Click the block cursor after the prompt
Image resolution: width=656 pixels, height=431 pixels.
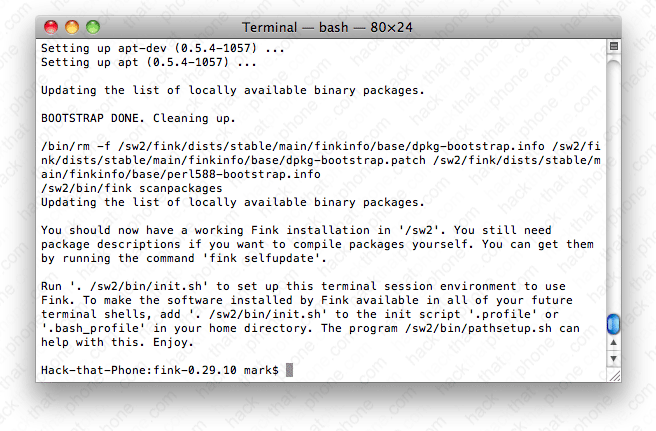(x=289, y=371)
